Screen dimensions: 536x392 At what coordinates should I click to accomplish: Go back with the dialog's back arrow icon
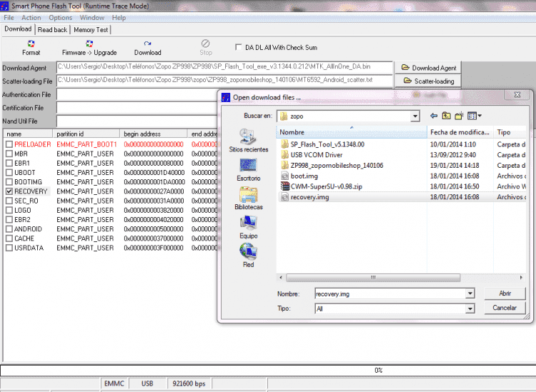click(x=434, y=116)
